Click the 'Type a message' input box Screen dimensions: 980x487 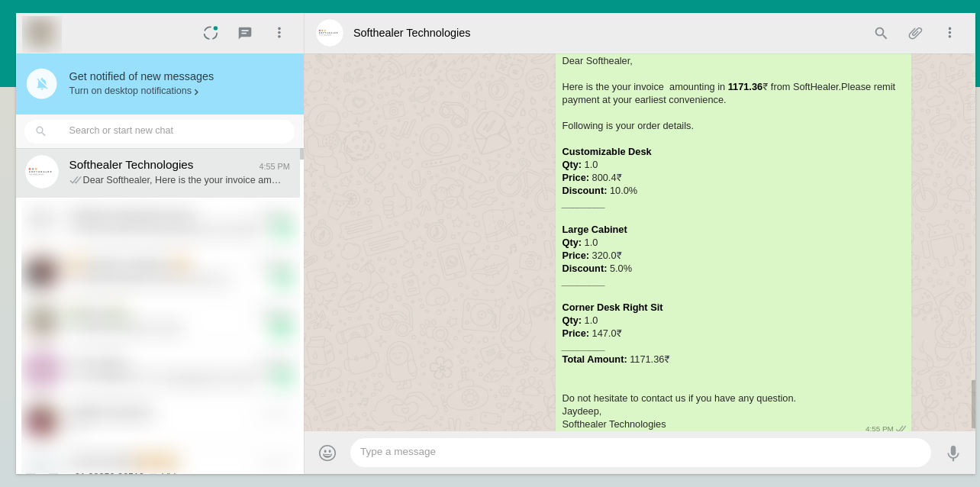click(x=640, y=453)
